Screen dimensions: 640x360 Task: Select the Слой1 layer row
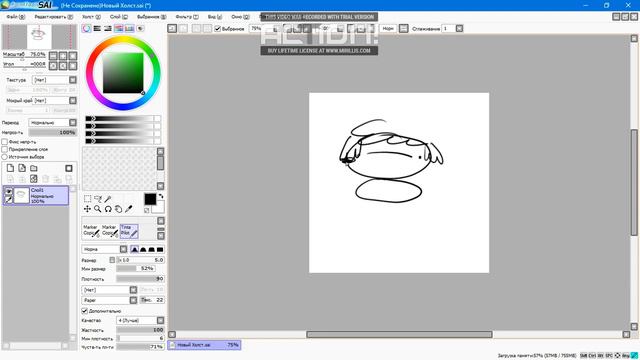36,196
